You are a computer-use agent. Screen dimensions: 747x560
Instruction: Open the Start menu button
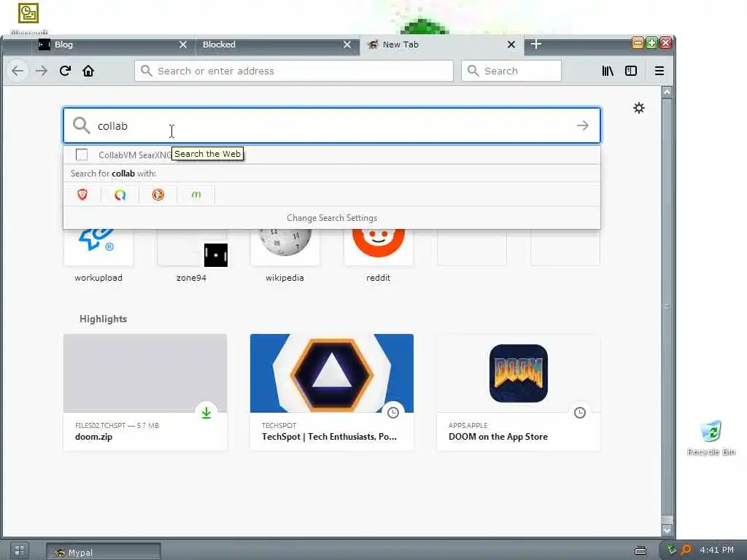point(20,551)
